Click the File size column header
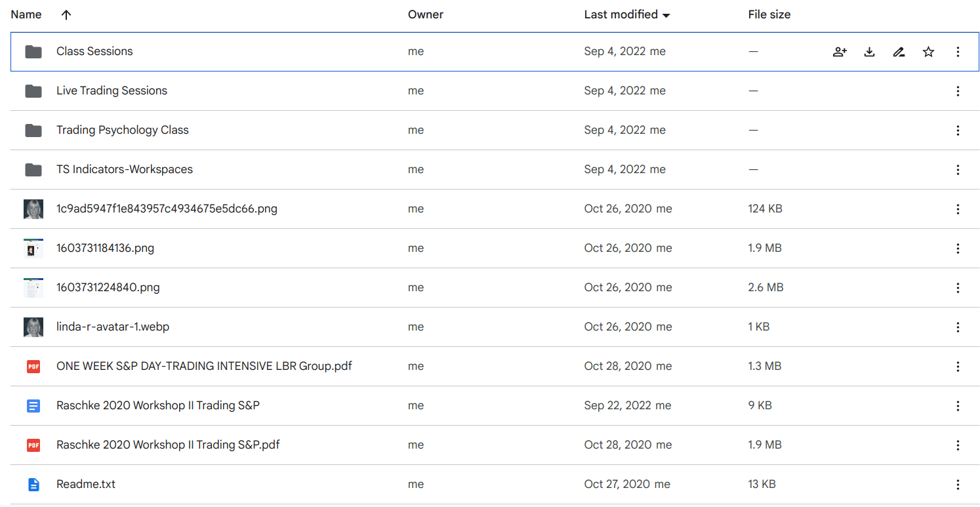The height and width of the screenshot is (507, 980). [769, 14]
